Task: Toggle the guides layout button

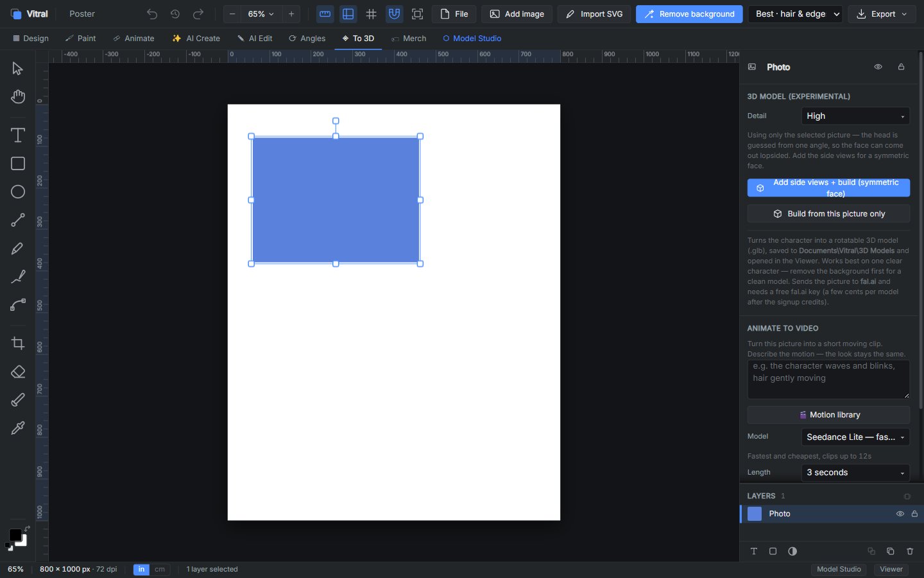Action: point(348,14)
